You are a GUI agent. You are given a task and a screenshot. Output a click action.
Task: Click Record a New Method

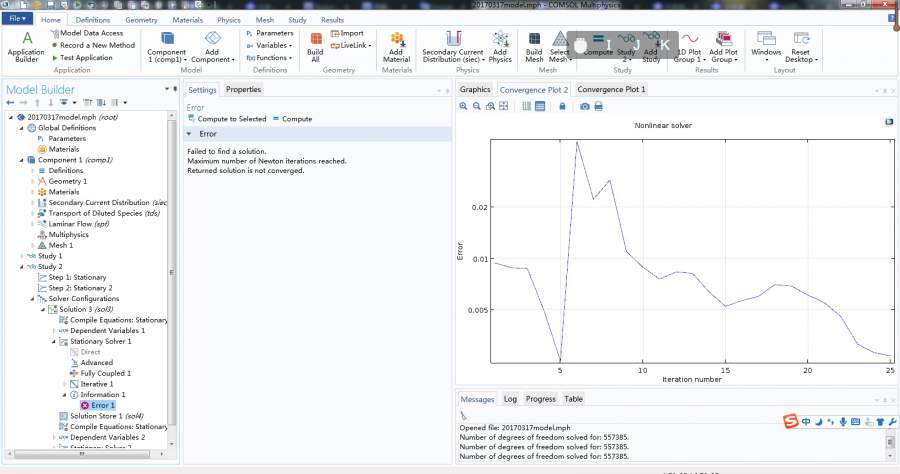(93, 45)
